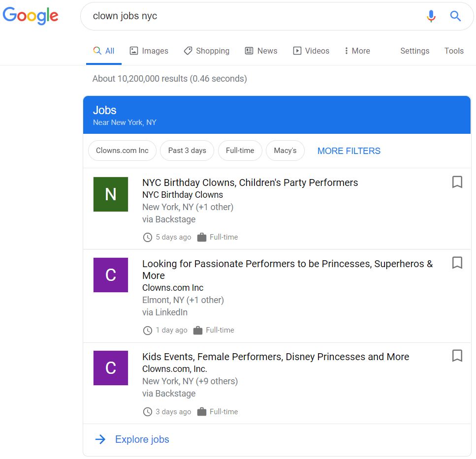476x459 pixels.
Task: Click 'New York, NY (+9 others)' location text
Action: [x=190, y=381]
